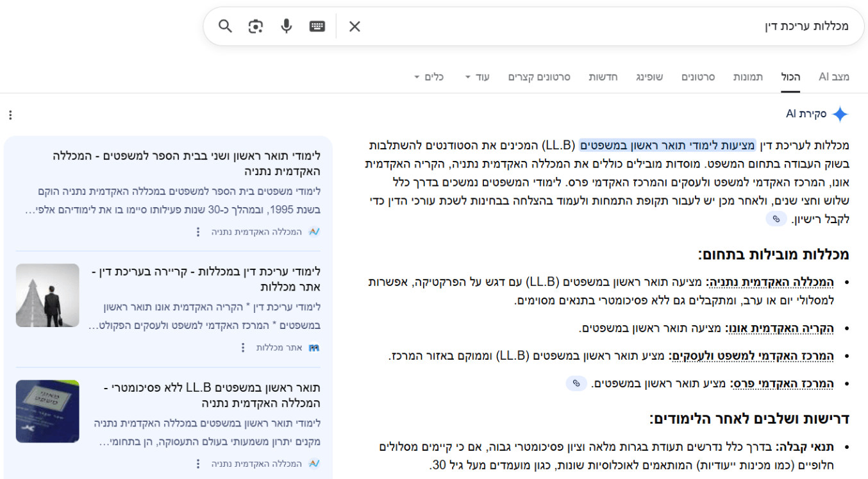Open AI overview three-dot options menu
The width and height of the screenshot is (868, 479).
pyautogui.click(x=10, y=115)
